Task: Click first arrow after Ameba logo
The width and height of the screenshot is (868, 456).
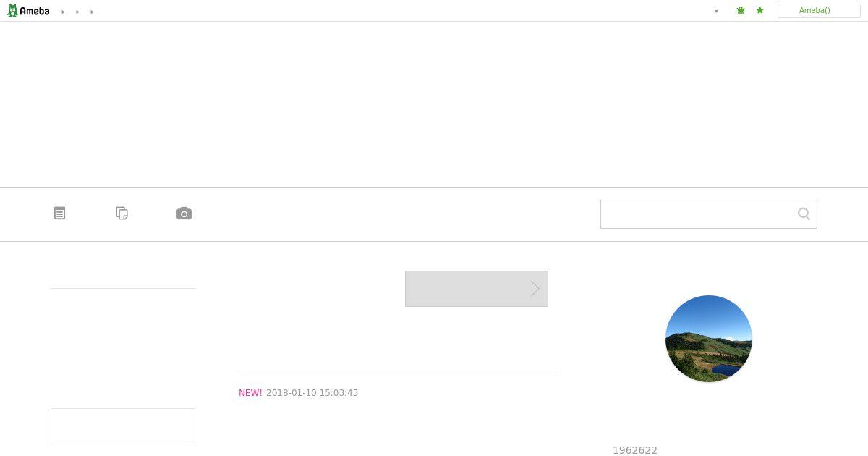Action: 63,12
